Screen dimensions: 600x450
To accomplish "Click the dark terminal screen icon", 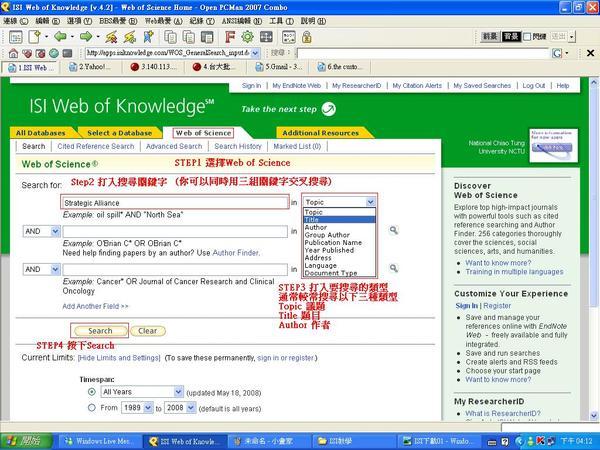I will [67, 53].
